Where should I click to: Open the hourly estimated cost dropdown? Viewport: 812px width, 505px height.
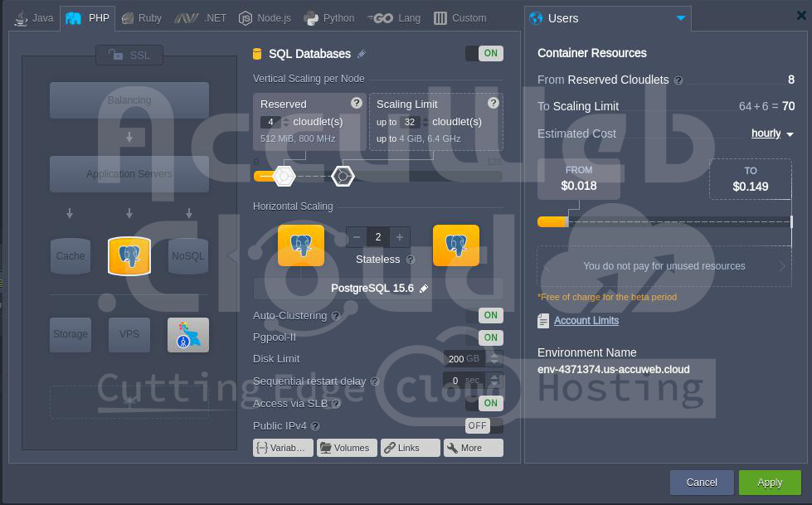coord(772,134)
